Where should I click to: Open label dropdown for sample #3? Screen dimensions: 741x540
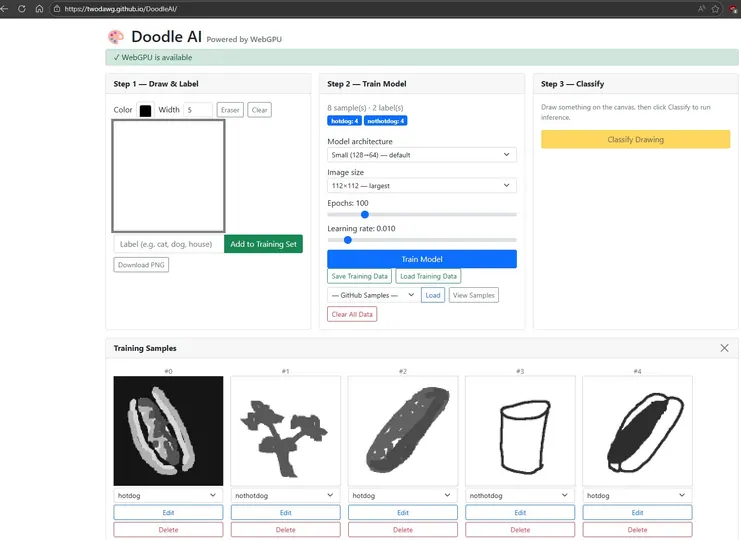pos(520,495)
